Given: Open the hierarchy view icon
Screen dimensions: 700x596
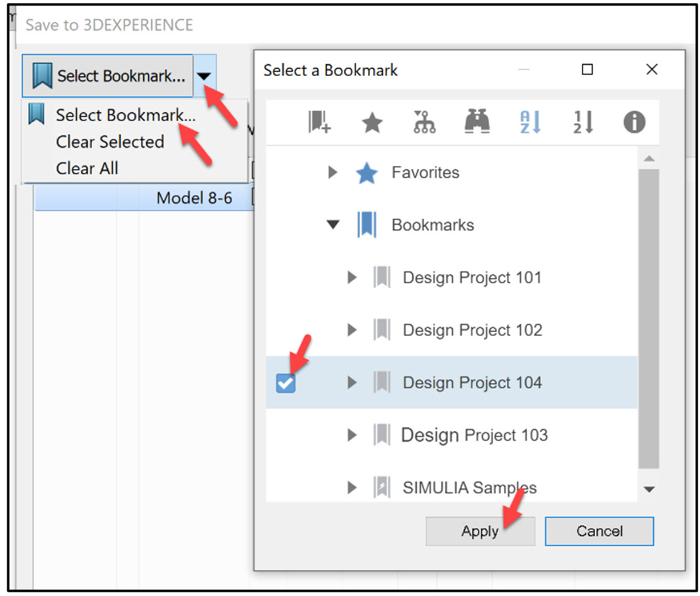Looking at the screenshot, I should coord(424,123).
